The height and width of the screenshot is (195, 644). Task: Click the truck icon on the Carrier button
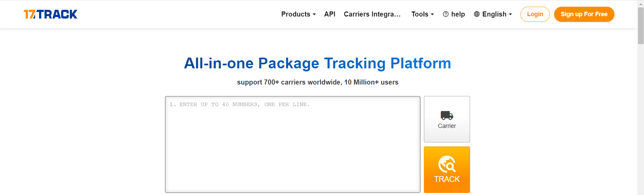tap(447, 116)
